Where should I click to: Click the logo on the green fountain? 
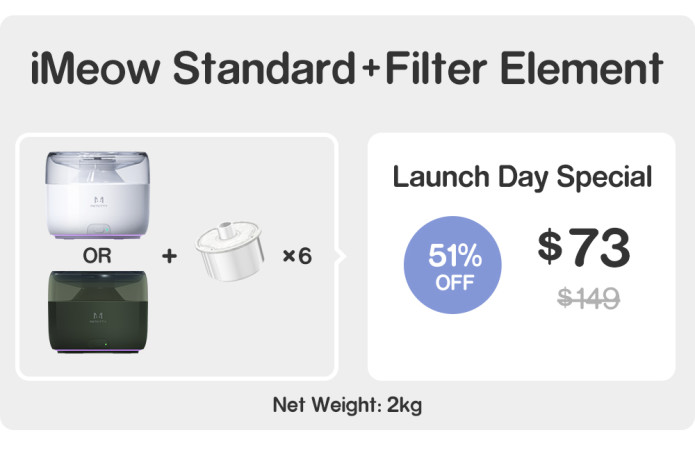[x=98, y=317]
